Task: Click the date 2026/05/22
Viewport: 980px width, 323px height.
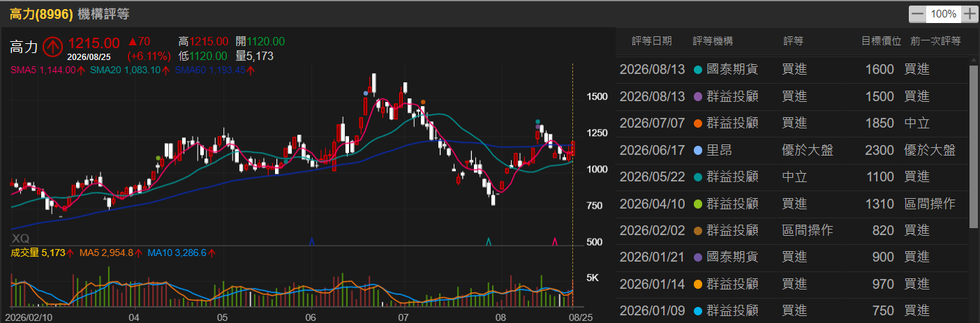Action: pos(653,177)
